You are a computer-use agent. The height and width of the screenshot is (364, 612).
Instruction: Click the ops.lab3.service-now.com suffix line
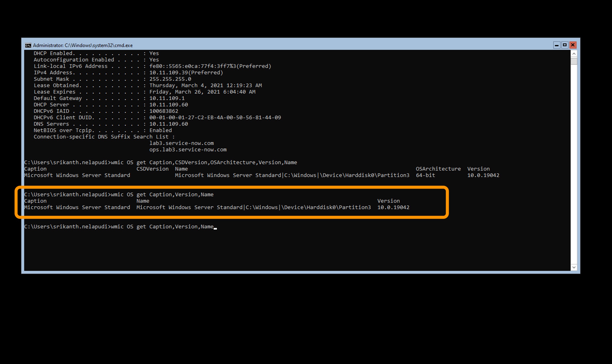(x=188, y=150)
